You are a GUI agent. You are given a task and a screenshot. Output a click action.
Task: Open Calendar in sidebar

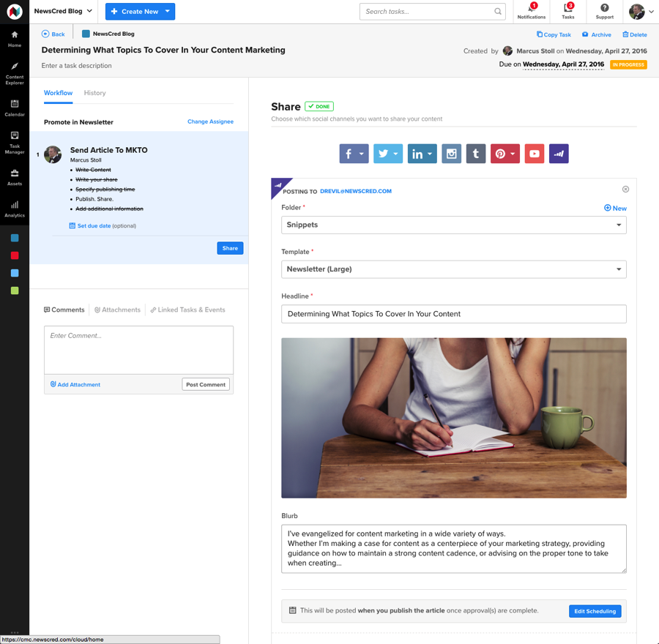(x=15, y=108)
